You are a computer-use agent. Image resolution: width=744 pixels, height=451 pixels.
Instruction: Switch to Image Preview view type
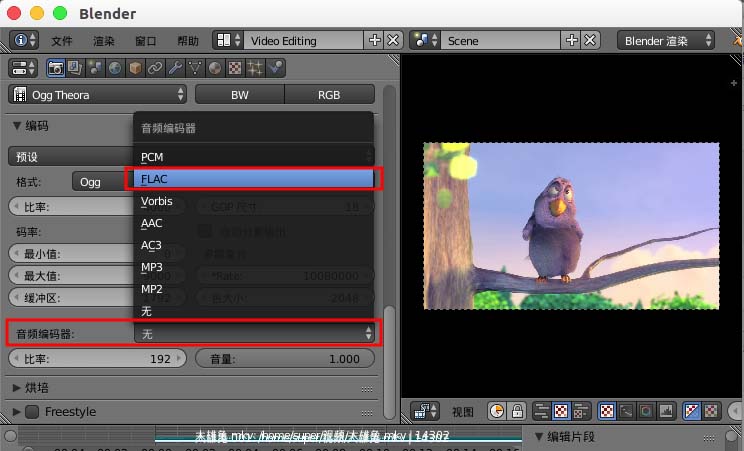[561, 411]
